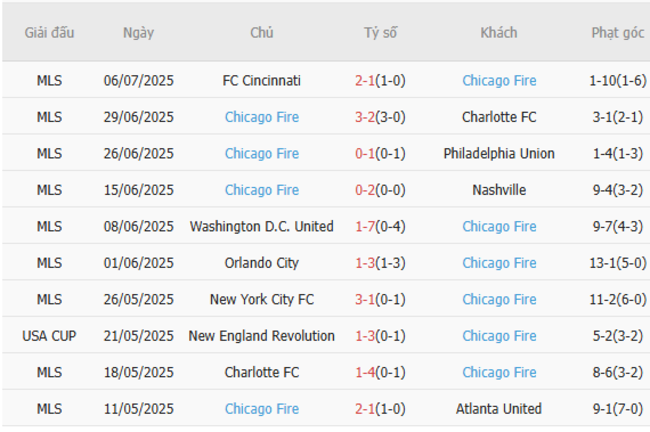Click the FC Cincinnati team name
The width and height of the screenshot is (650, 432).
(x=261, y=81)
